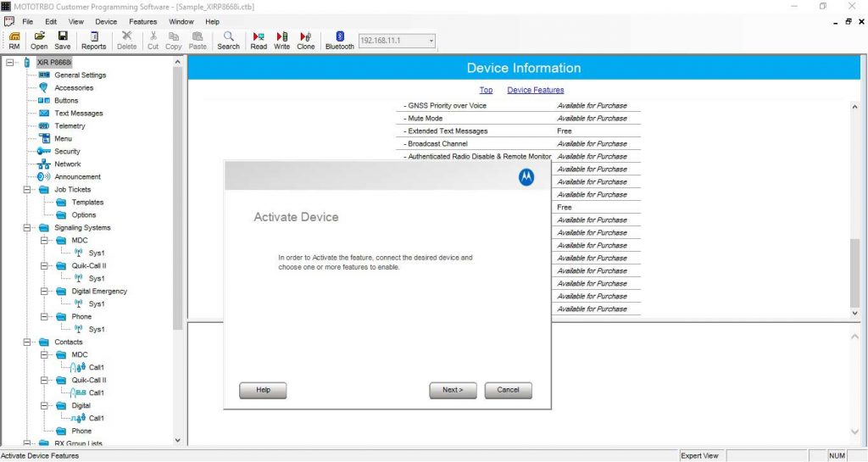Open the Window menu
This screenshot has width=868, height=462.
click(181, 22)
